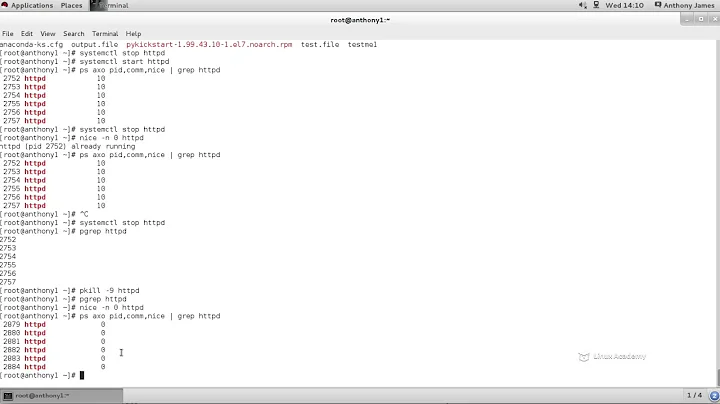This screenshot has height=404, width=720.
Task: Open the Edit menu
Action: coord(27,34)
